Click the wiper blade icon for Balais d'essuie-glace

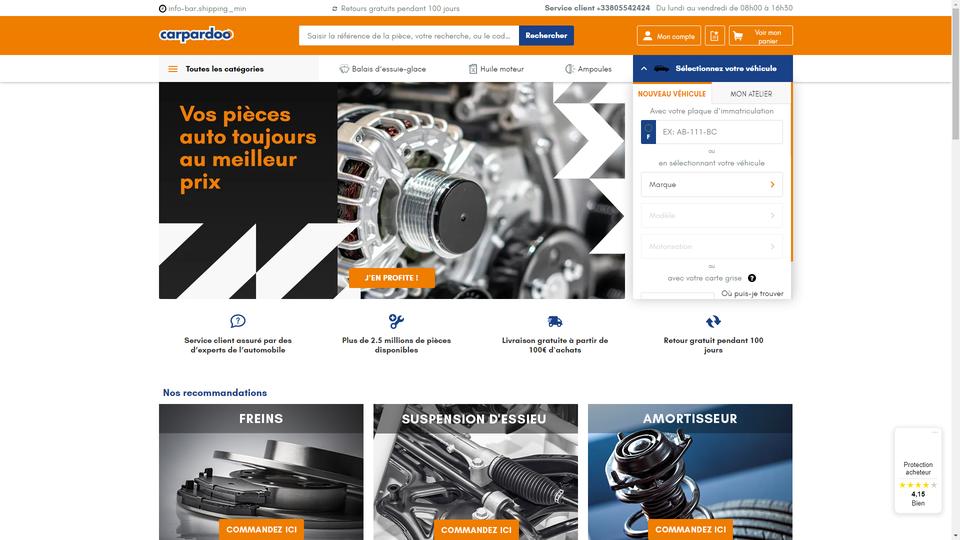(344, 69)
